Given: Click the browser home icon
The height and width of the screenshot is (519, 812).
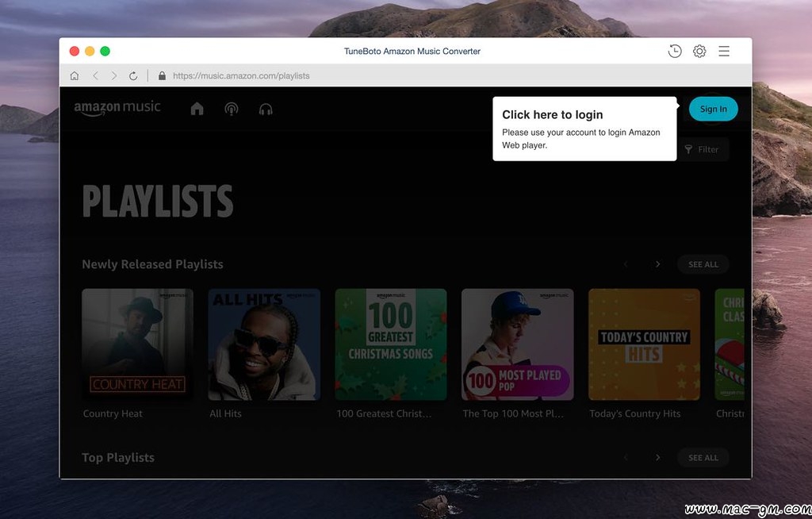Looking at the screenshot, I should [x=75, y=75].
